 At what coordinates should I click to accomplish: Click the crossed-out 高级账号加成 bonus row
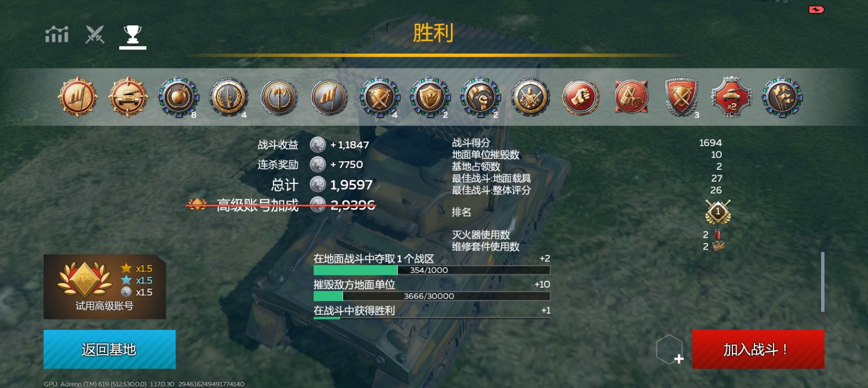coord(281,205)
